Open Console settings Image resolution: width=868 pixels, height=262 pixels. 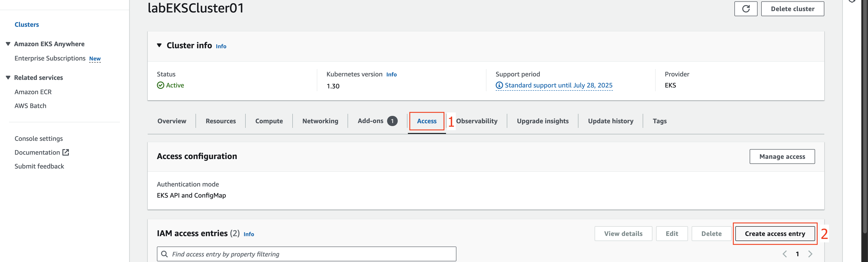[x=38, y=139]
